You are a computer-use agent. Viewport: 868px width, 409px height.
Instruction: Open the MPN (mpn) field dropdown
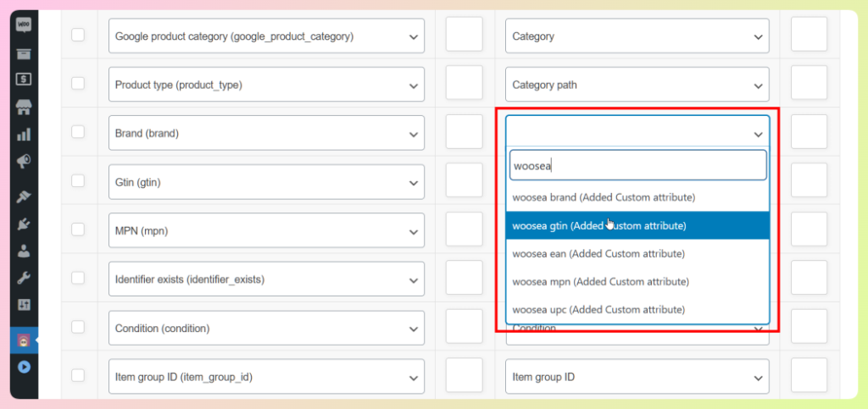coord(266,230)
